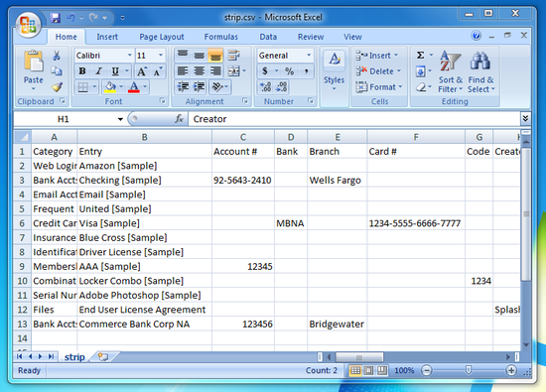Open Find & Select menu

tap(480, 72)
